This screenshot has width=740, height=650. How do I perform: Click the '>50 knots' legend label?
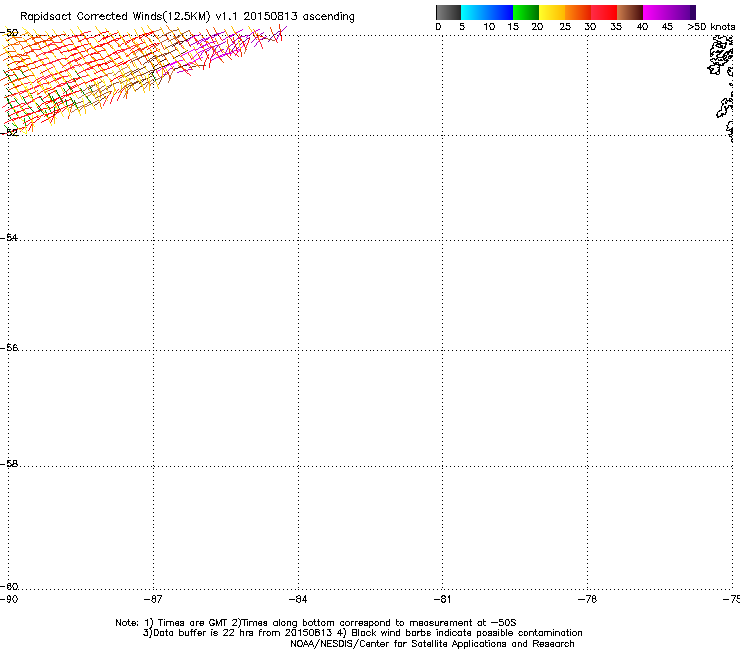tap(711, 27)
